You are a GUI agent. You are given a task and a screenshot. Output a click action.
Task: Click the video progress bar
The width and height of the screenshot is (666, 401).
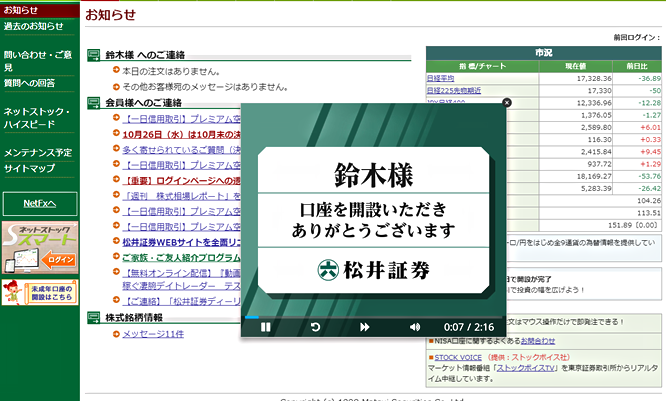pos(373,317)
